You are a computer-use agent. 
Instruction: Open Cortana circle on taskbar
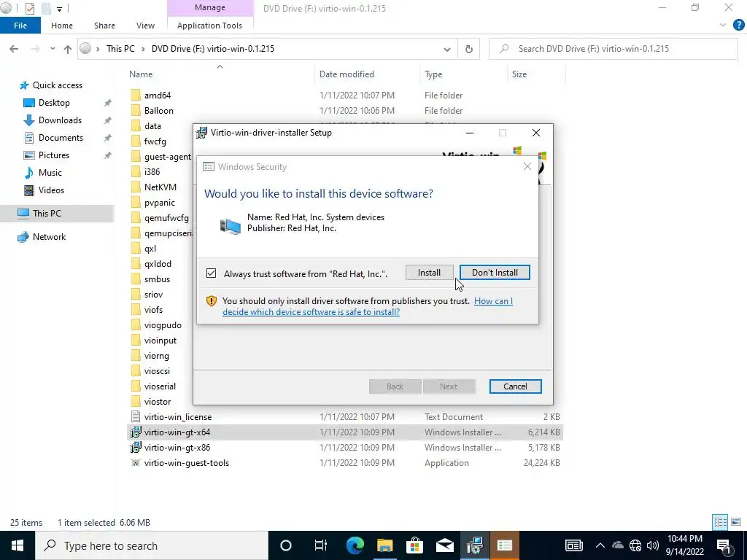286,545
